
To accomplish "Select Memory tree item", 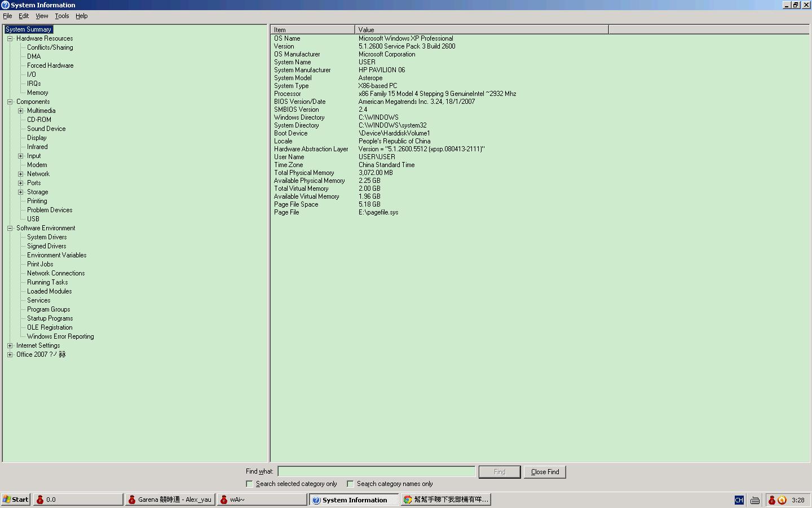I will 38,93.
